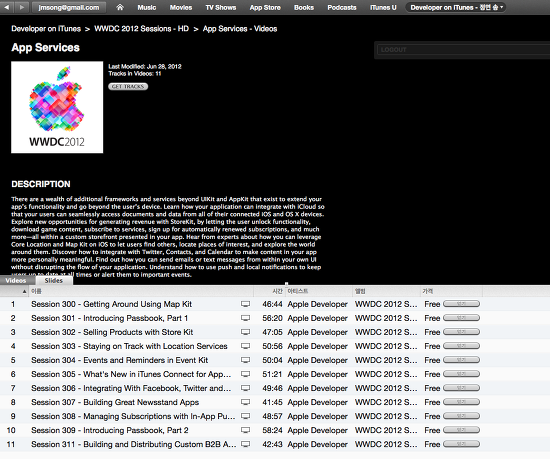Follow WWDC 2012 Sessions - HD breadcrumb
This screenshot has height=459, width=550.
142,29
